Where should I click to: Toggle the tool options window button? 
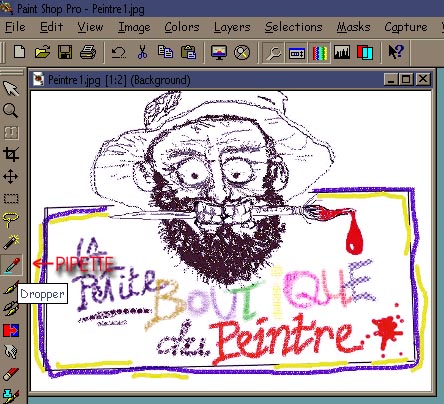296,52
